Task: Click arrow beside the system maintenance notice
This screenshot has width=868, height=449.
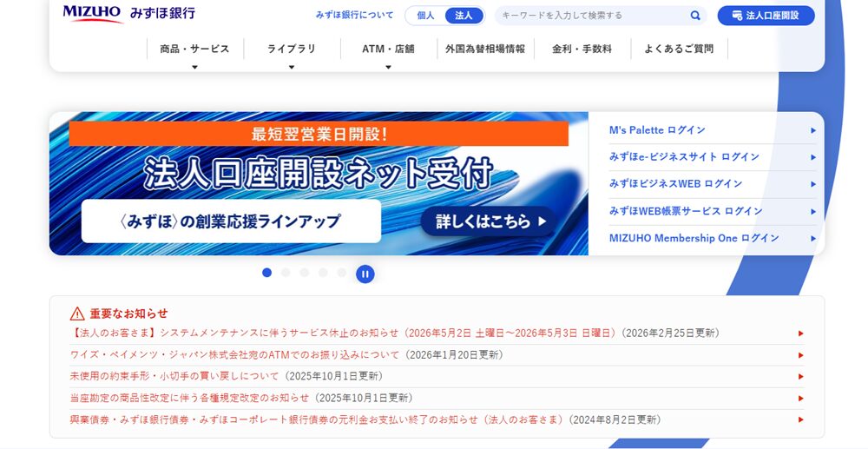Action: pos(800,333)
